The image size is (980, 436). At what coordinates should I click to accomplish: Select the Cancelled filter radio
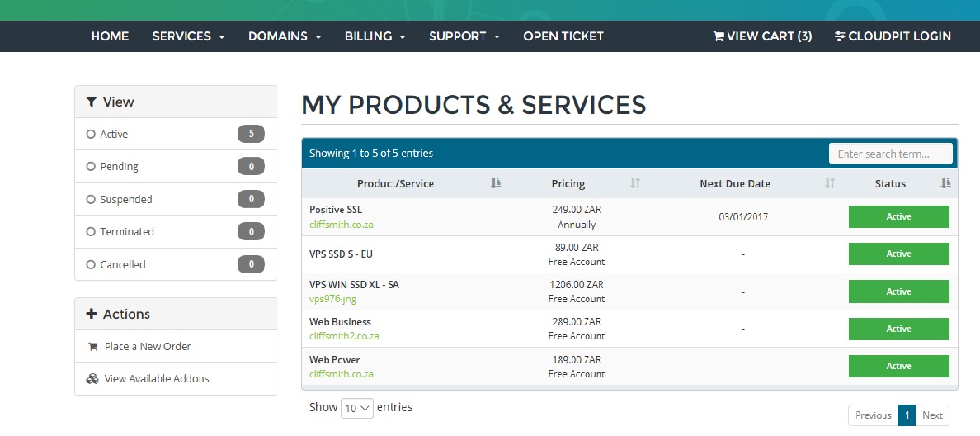[91, 264]
